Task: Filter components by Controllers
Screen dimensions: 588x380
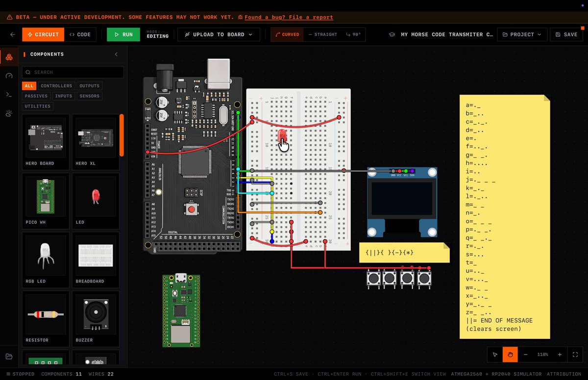Action: pos(56,86)
